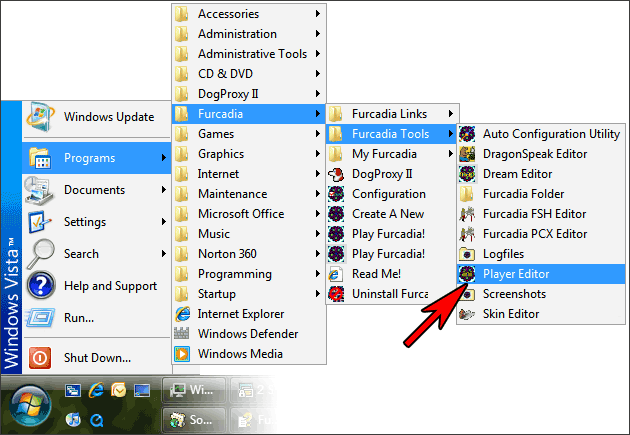
Task: Expand Administrative Tools submenu arrow
Action: (x=317, y=53)
